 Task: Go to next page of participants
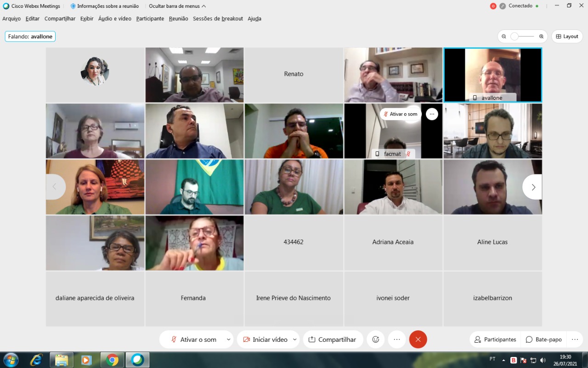533,187
